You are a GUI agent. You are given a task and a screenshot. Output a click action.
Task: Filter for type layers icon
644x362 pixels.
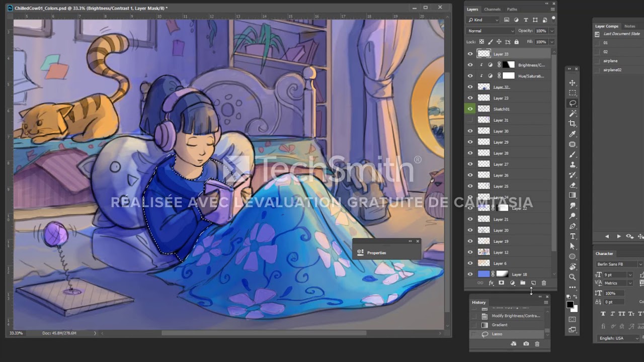coord(526,20)
